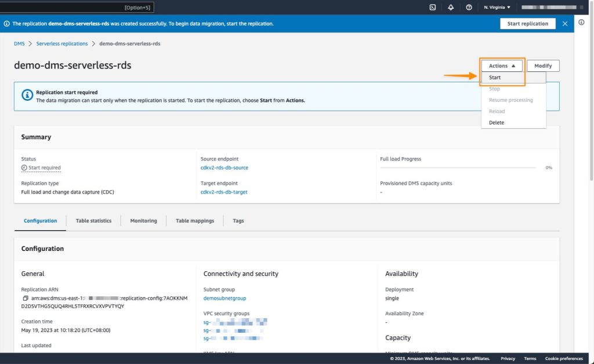
Task: Open the notifications bell
Action: [451, 7]
